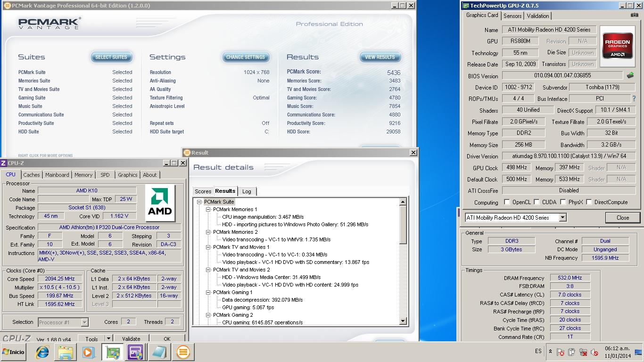The image size is (644, 362).
Task: Click the PCMark Vantage title bar icon
Action: coord(7,6)
